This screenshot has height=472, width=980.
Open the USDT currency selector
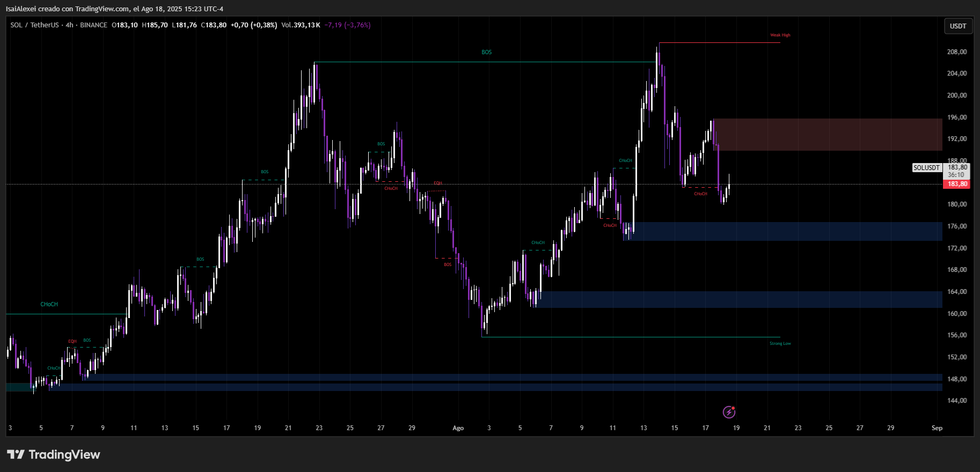tap(957, 26)
